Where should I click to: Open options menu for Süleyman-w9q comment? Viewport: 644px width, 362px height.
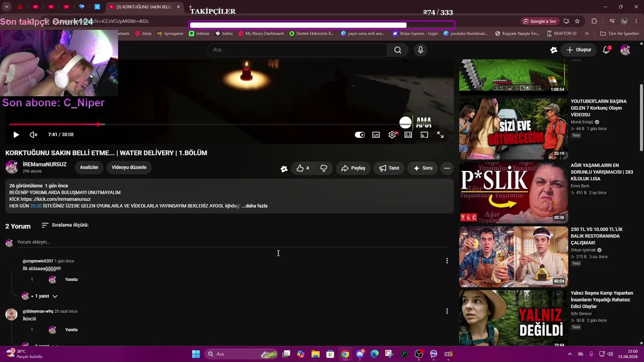click(x=447, y=311)
